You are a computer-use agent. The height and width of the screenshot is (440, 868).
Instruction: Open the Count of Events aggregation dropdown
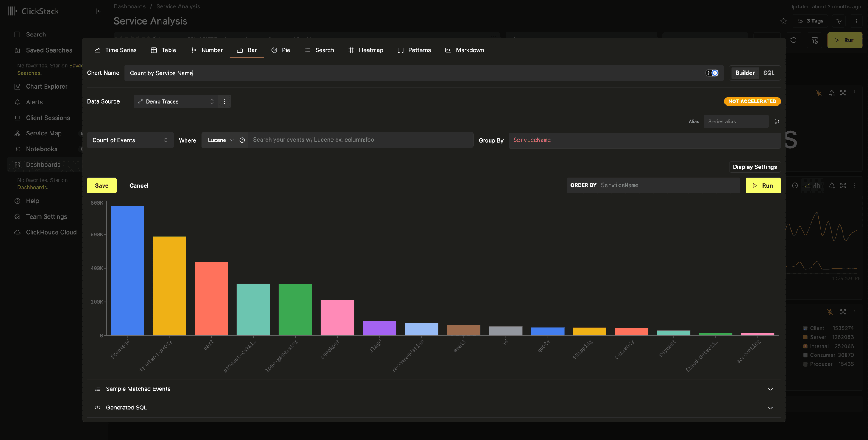pyautogui.click(x=130, y=140)
